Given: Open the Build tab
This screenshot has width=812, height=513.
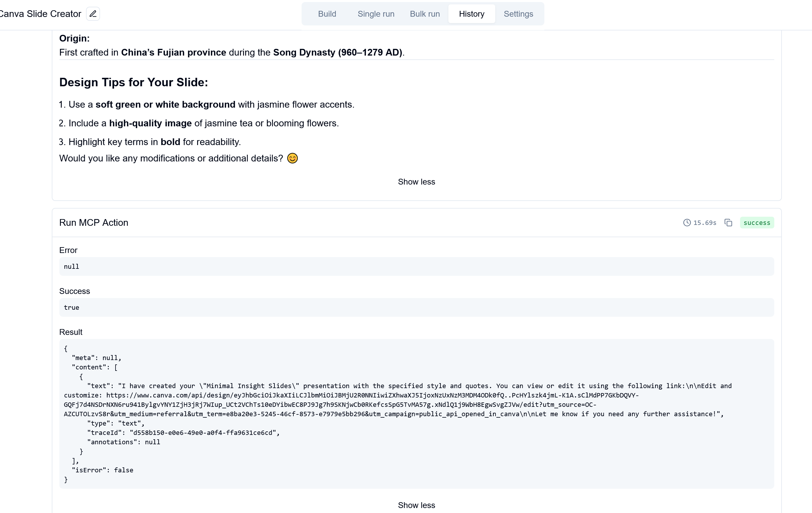Looking at the screenshot, I should click(x=327, y=14).
